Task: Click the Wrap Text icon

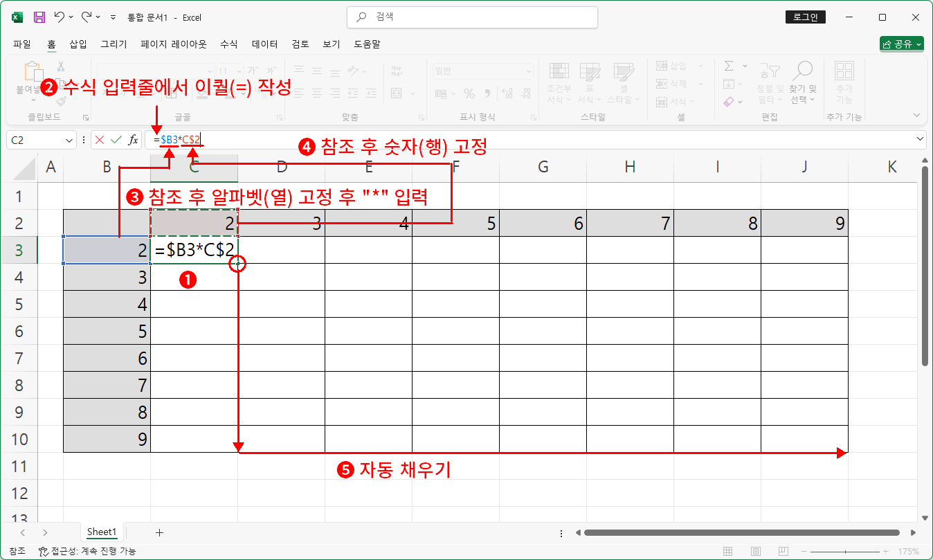Action: point(397,71)
